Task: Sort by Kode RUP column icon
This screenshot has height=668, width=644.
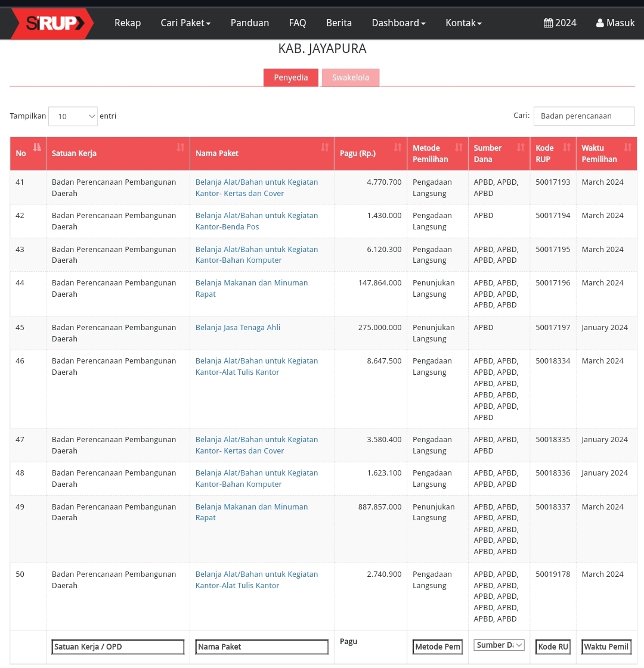Action: [566, 147]
